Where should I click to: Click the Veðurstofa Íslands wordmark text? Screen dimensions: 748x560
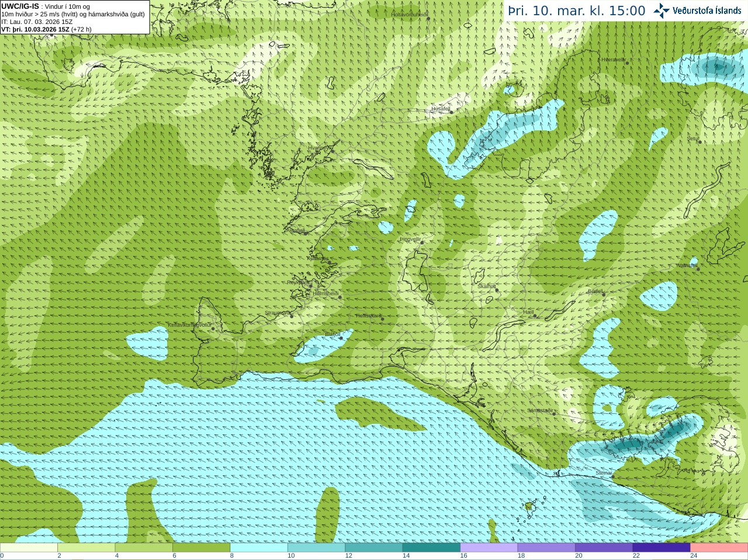pos(707,11)
